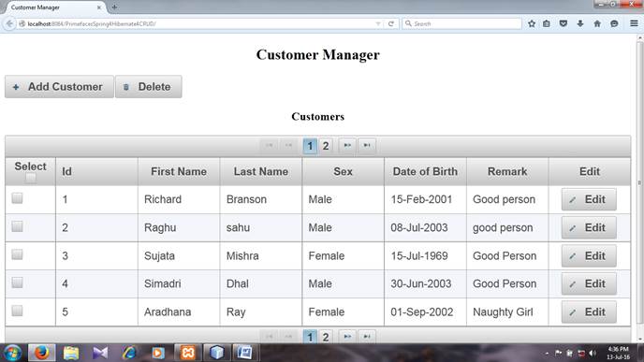
Task: Check the box for Simadri Dhal row
Action: point(17,282)
